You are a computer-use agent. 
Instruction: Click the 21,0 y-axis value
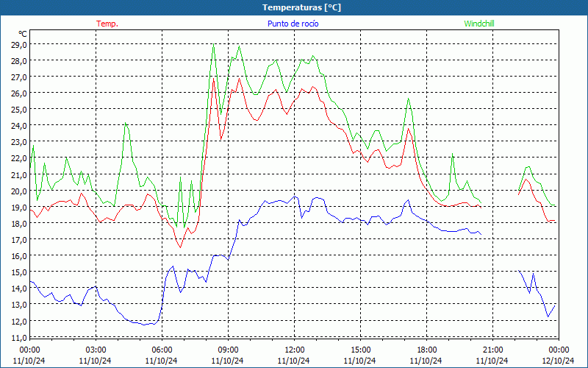coord(19,174)
